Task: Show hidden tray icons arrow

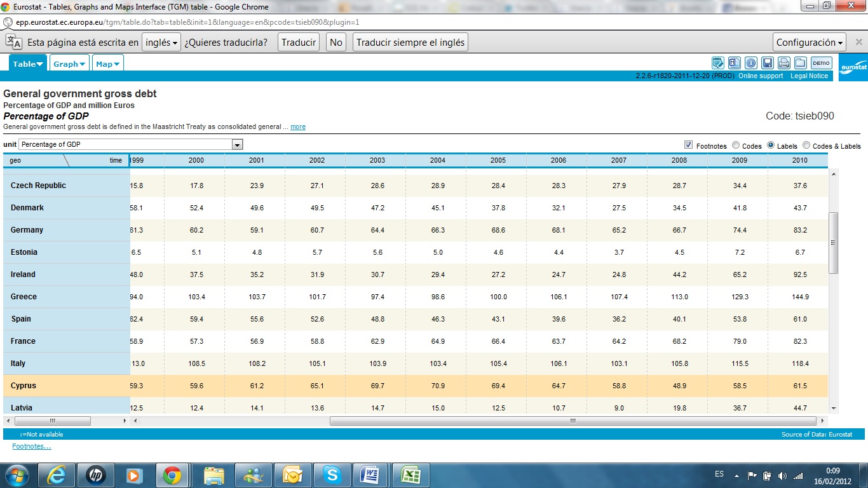Action: click(x=736, y=475)
